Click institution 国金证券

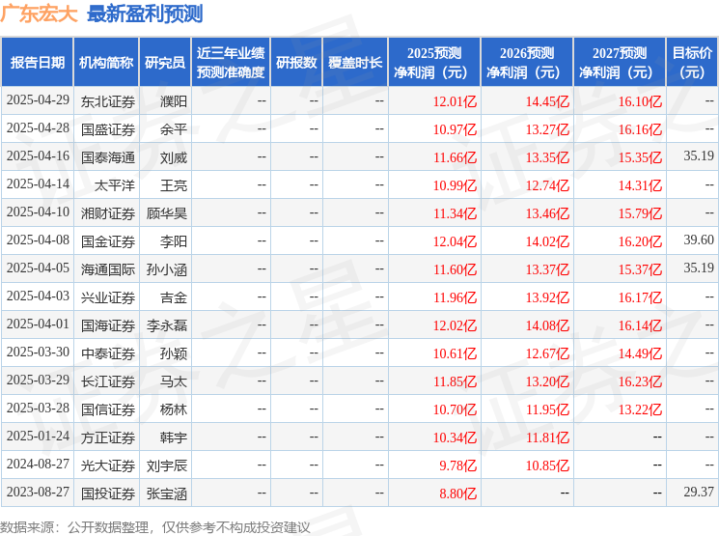[x=108, y=241]
